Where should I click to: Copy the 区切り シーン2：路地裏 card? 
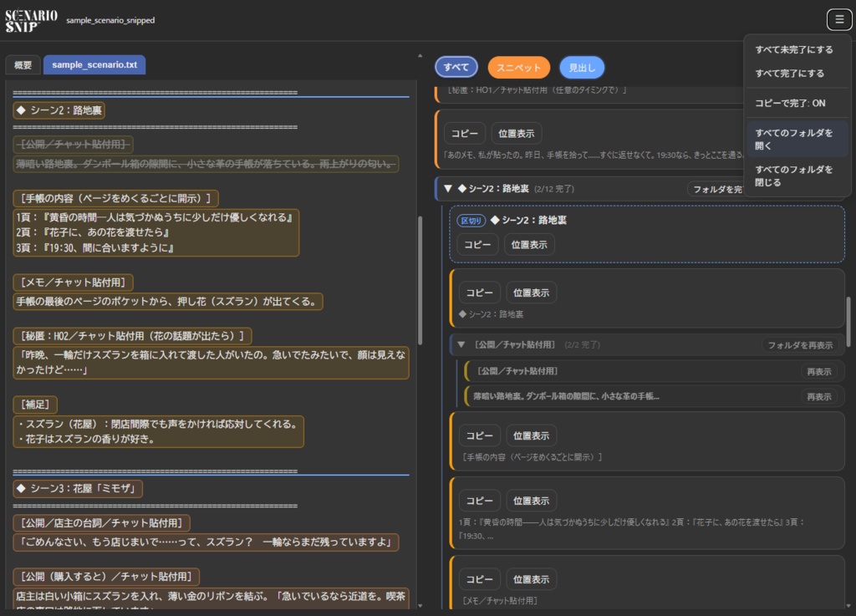tap(477, 244)
